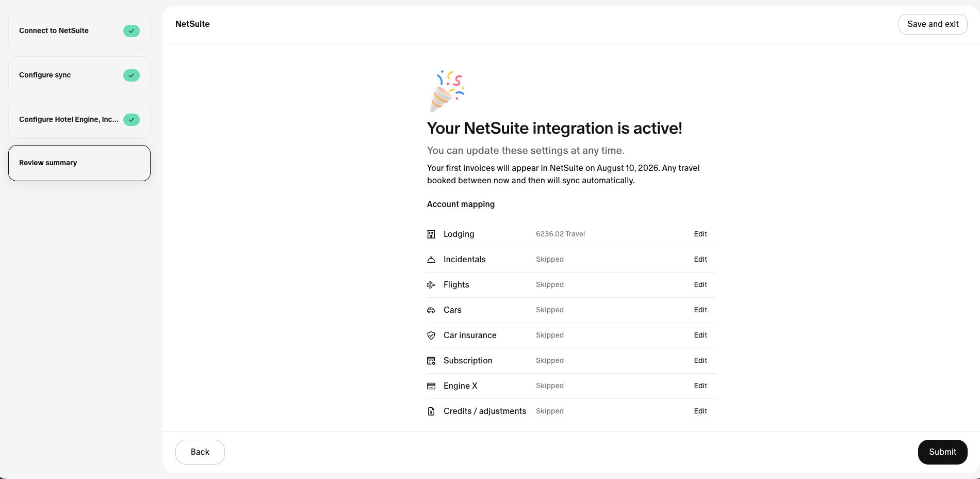Screen dimensions: 980x479
Task: Click 'You can update these settings' subtitle
Action: 526,150
